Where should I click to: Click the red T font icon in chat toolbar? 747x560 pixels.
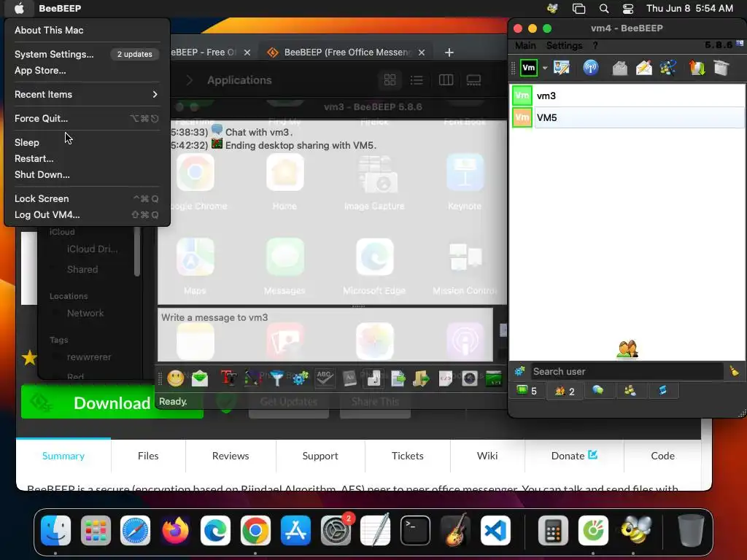(x=228, y=378)
